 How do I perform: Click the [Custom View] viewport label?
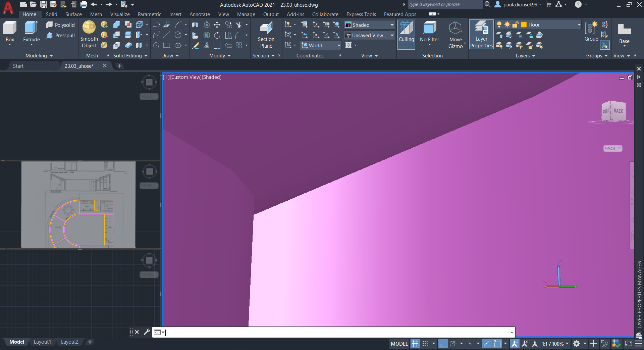click(x=185, y=77)
